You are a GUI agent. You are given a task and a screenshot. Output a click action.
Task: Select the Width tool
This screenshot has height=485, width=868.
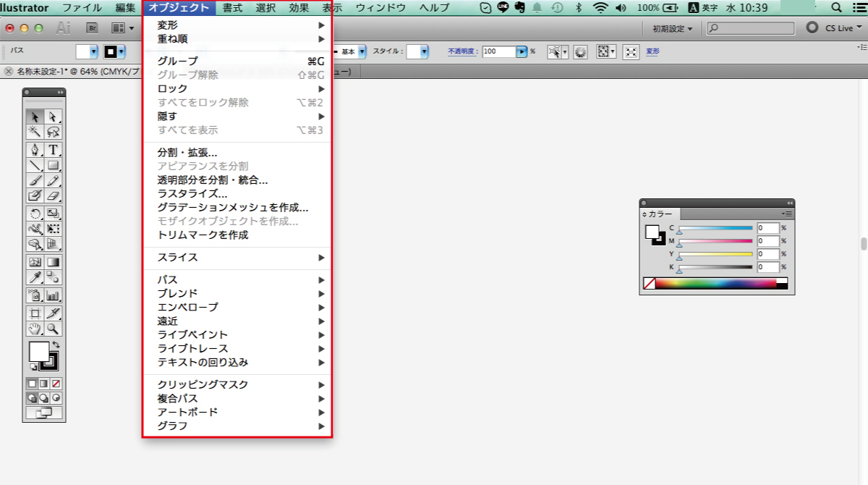click(35, 229)
